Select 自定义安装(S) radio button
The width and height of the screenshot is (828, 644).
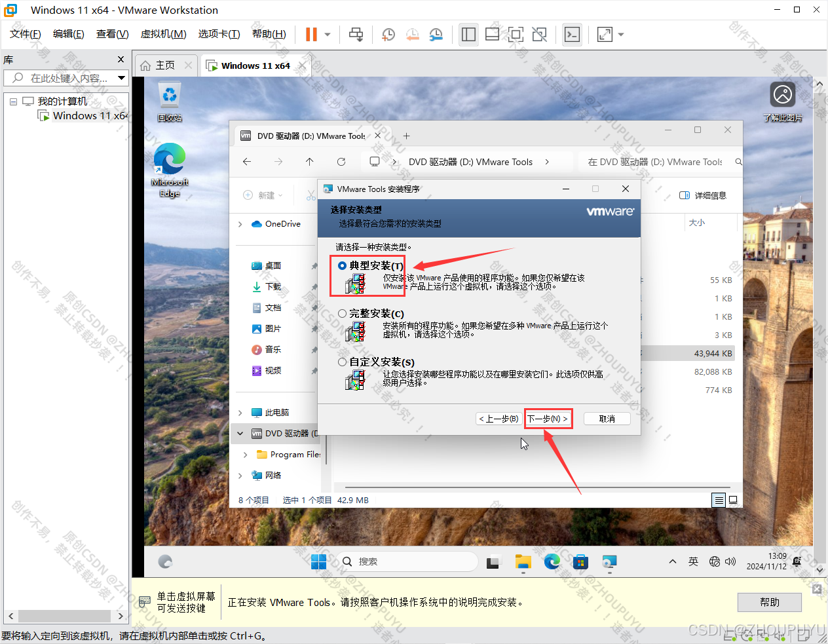[342, 362]
